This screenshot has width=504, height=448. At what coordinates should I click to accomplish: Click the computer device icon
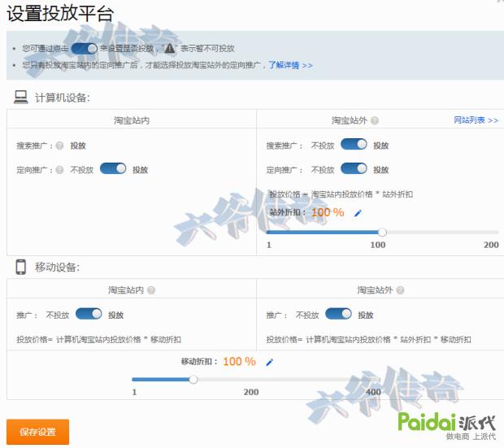pyautogui.click(x=21, y=97)
